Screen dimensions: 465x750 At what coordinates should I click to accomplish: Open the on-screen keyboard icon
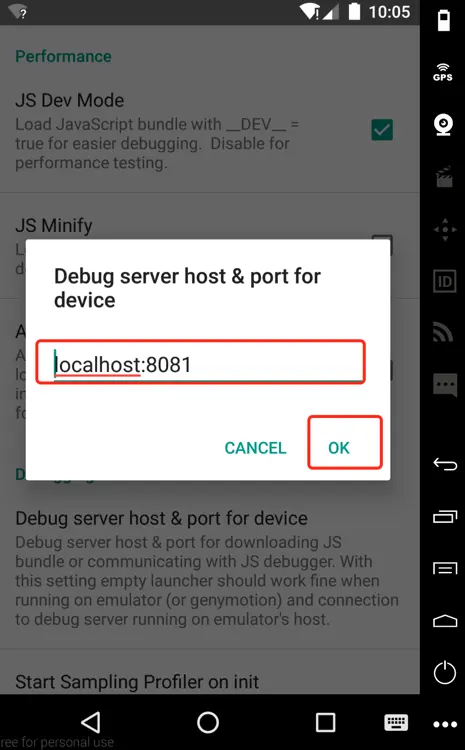[397, 722]
